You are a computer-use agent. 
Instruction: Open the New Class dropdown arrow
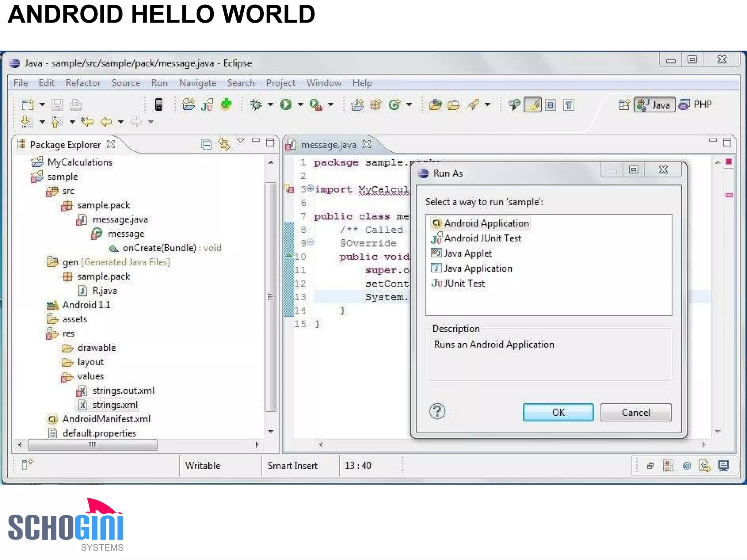point(409,105)
